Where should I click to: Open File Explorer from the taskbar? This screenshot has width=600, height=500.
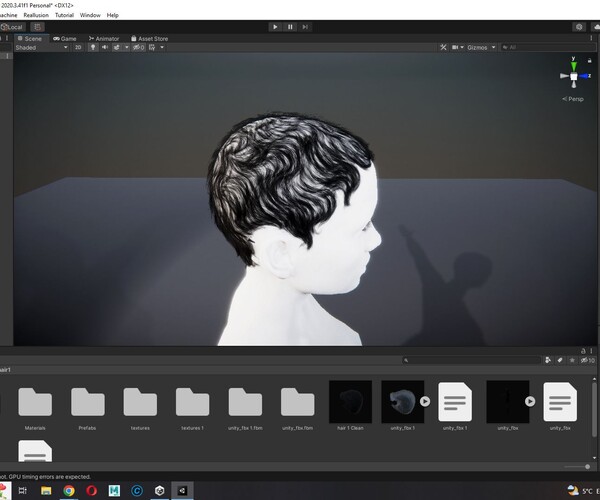(x=46, y=490)
